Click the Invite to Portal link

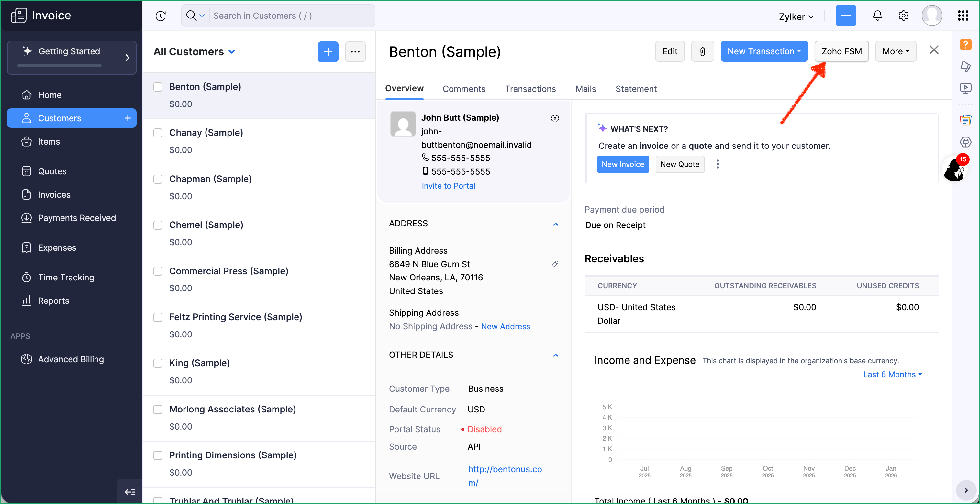pos(448,186)
